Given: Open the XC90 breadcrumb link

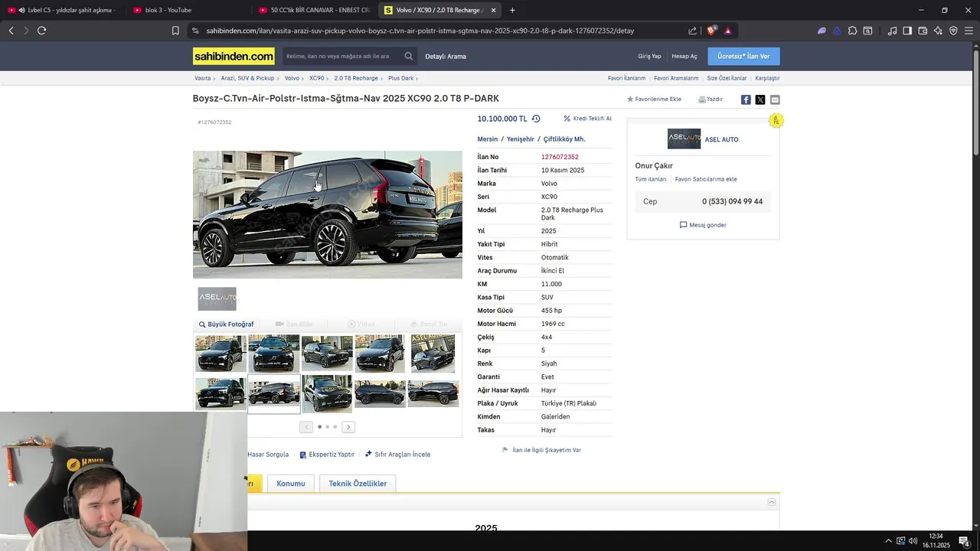Looking at the screenshot, I should pyautogui.click(x=316, y=78).
